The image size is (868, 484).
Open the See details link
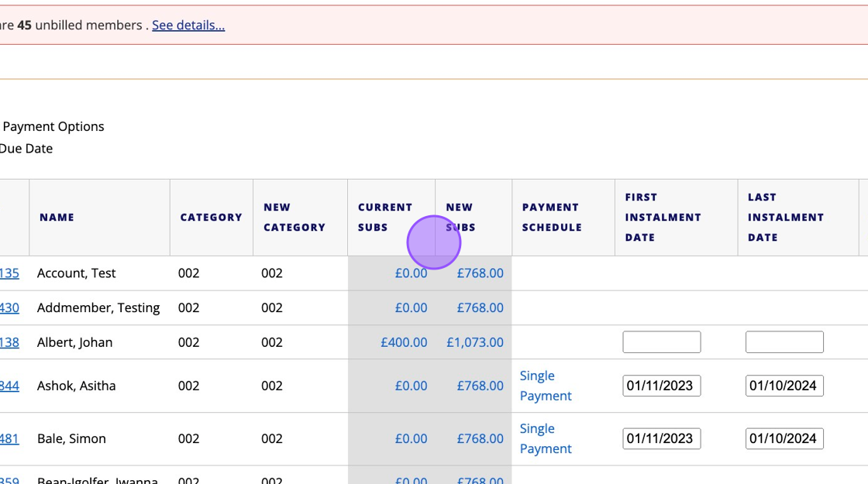pyautogui.click(x=188, y=25)
